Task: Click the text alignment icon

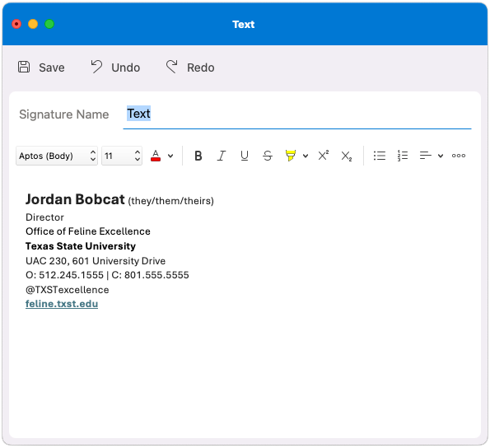Action: click(x=425, y=156)
